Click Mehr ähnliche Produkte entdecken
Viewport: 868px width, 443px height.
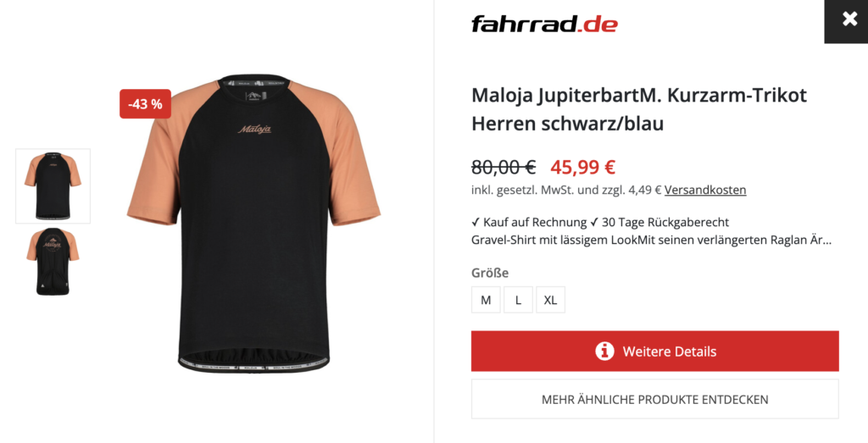tap(655, 399)
